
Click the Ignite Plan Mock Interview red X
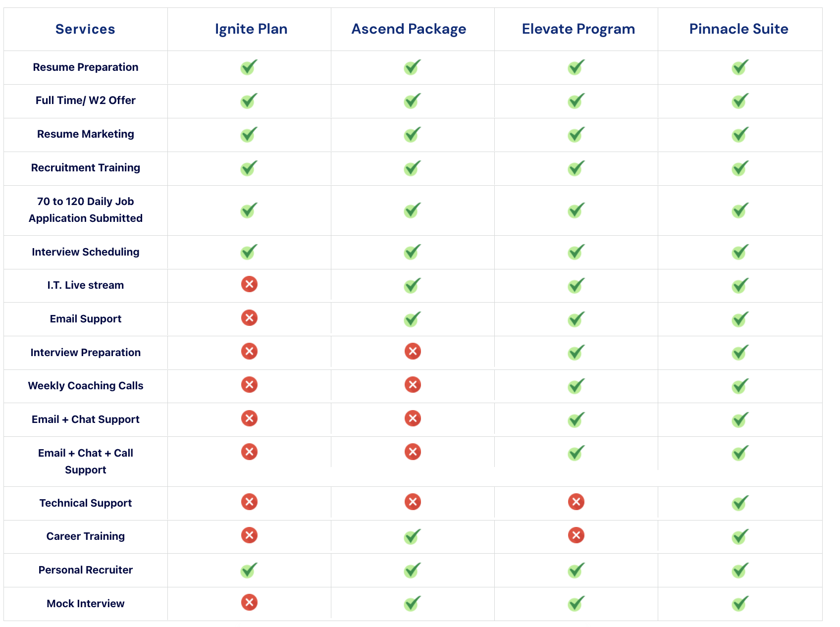(249, 602)
